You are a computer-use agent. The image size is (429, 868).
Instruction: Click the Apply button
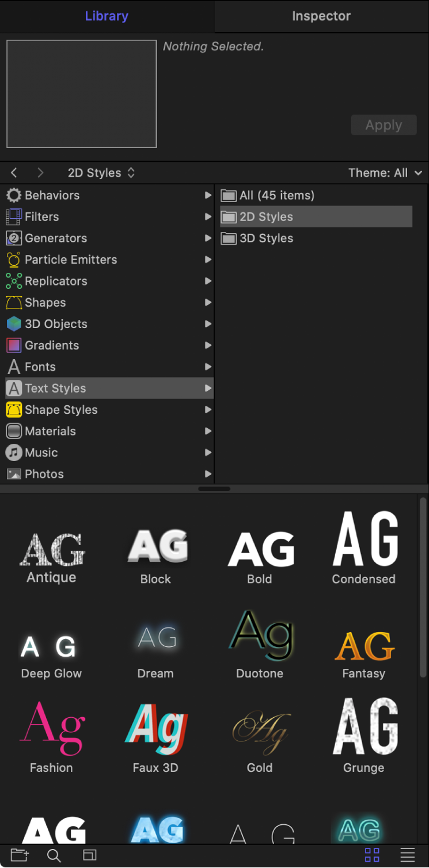point(384,125)
